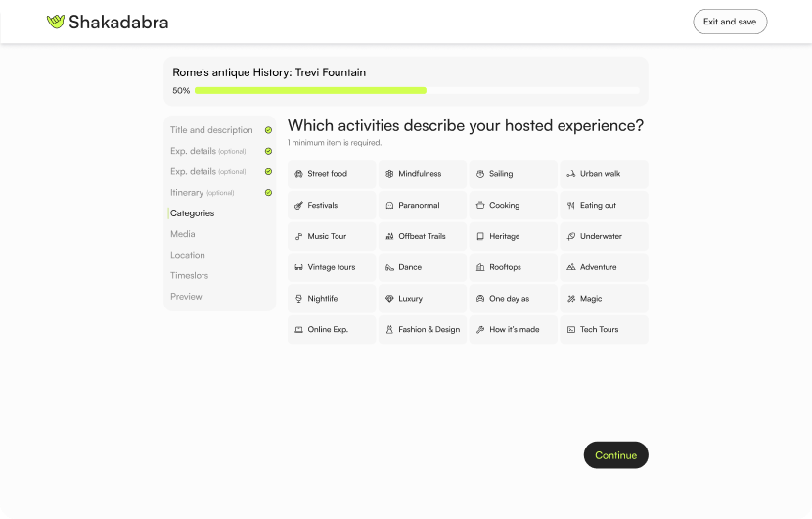The height and width of the screenshot is (519, 812).
Task: Select the Nightlife icon chip
Action: point(298,299)
